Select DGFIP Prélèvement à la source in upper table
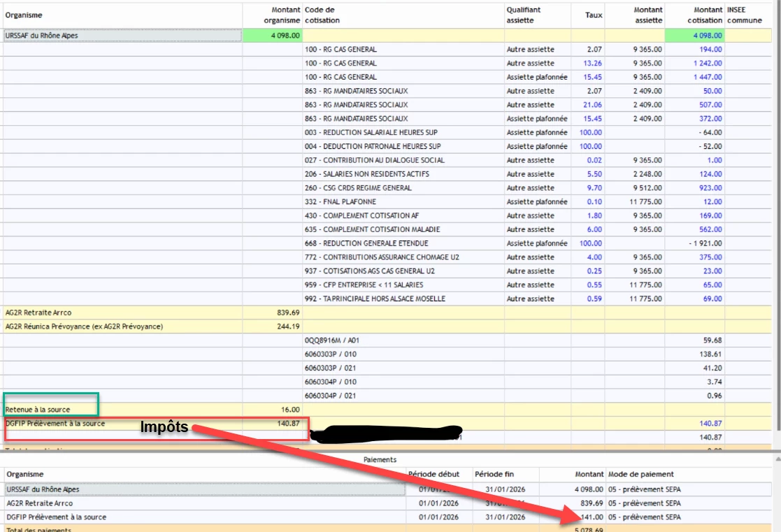This screenshot has height=532, width=781. [x=55, y=424]
